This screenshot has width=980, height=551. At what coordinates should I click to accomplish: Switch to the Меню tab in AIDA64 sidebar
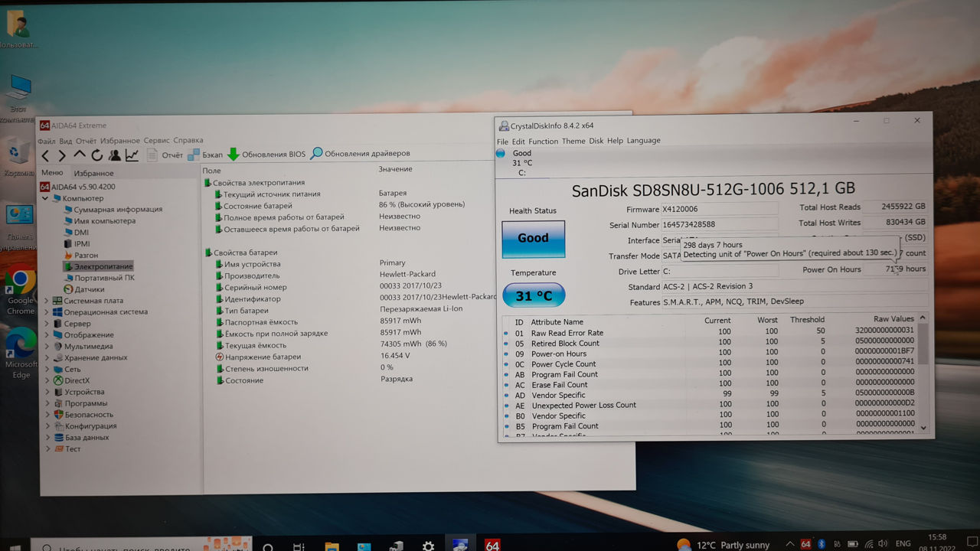[52, 173]
